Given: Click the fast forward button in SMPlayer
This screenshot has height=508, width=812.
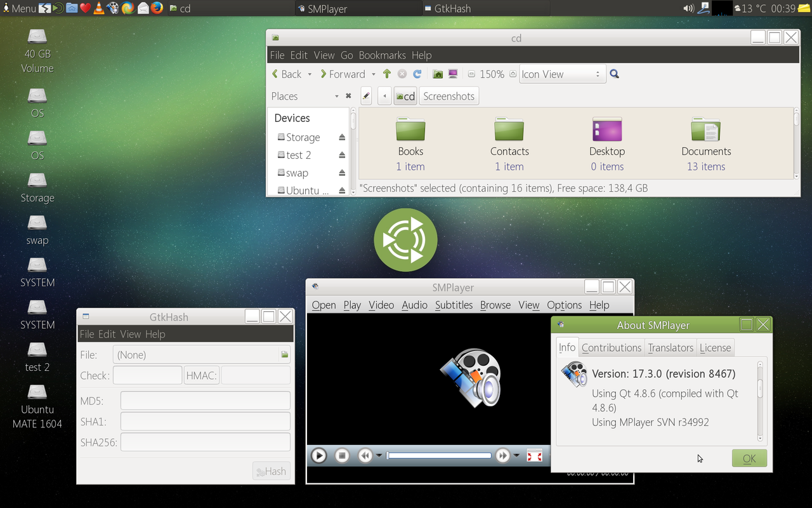Looking at the screenshot, I should coord(502,455).
